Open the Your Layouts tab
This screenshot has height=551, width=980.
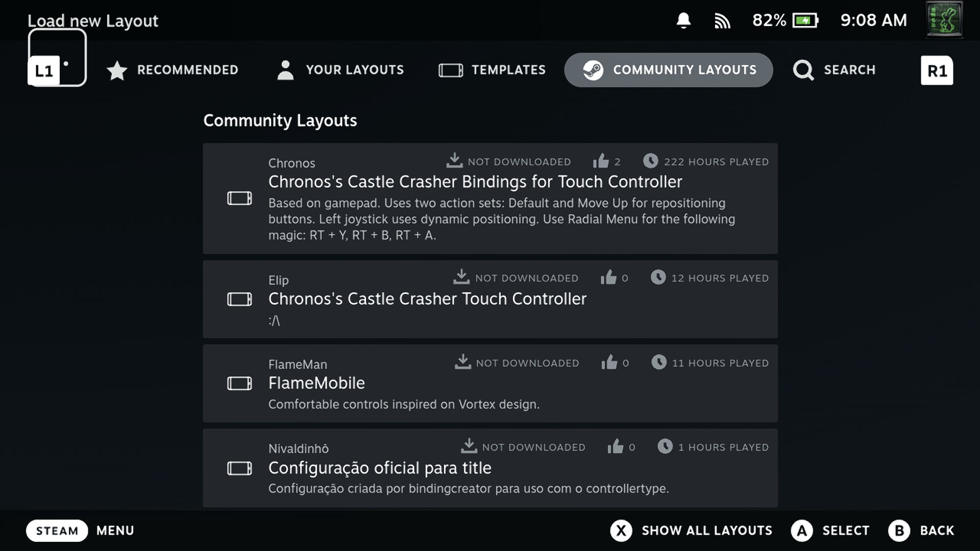[x=340, y=70]
